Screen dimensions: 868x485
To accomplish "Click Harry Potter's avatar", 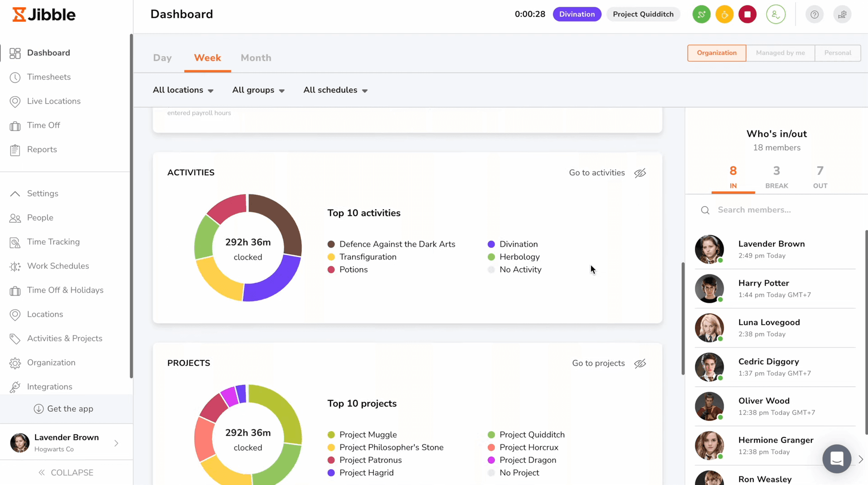I will tap(709, 288).
